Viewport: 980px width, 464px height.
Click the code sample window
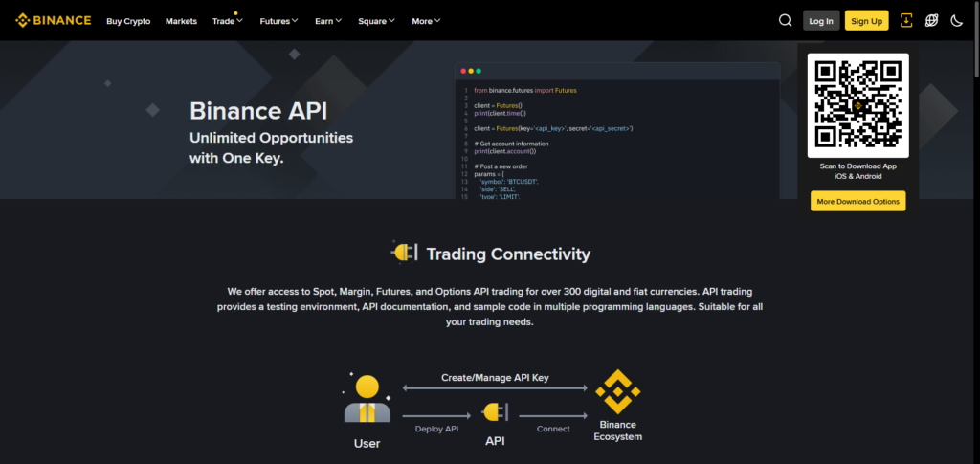617,131
